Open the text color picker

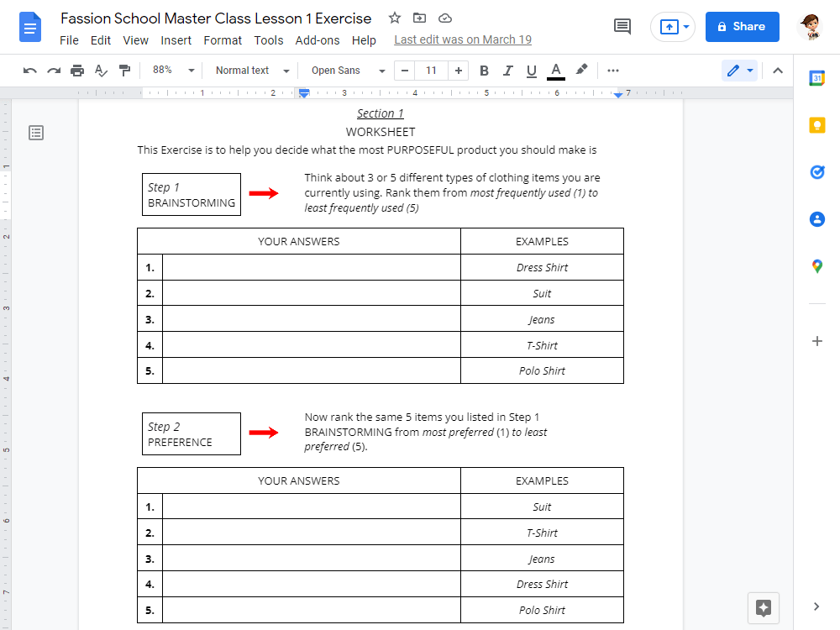pyautogui.click(x=556, y=71)
